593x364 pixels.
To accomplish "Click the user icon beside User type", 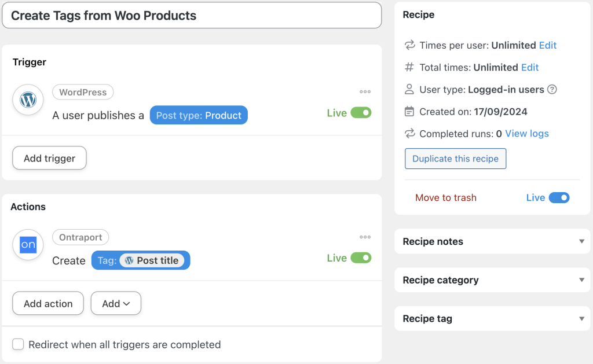I will (410, 90).
